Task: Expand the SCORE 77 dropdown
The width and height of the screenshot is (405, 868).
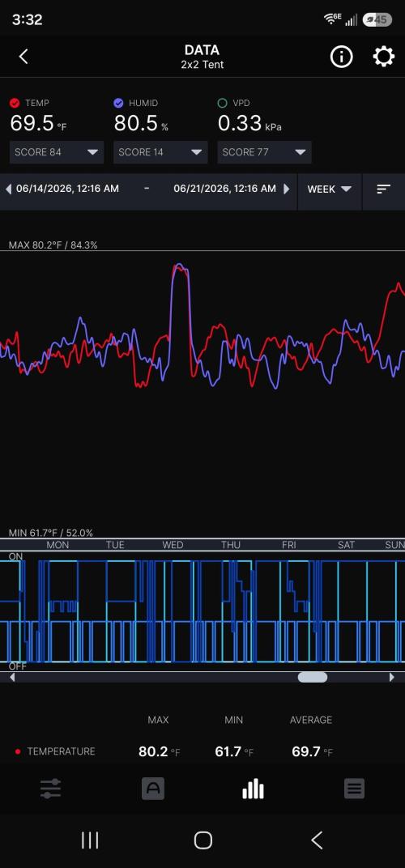Action: pos(264,152)
